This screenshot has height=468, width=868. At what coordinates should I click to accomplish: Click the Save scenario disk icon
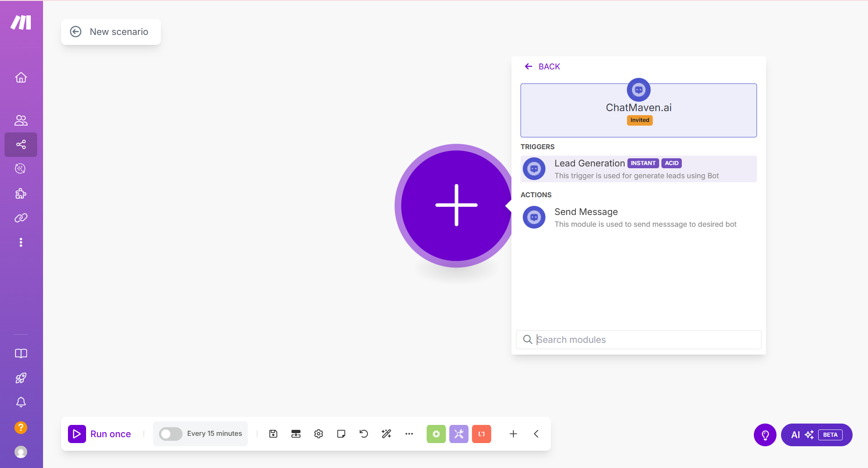click(273, 434)
